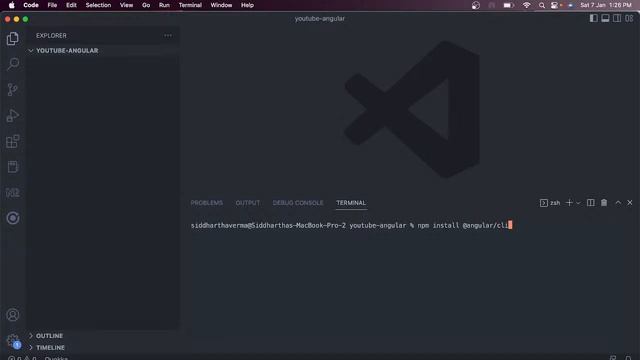
Task: Click the Wi-Fi status icon
Action: click(x=527, y=5)
